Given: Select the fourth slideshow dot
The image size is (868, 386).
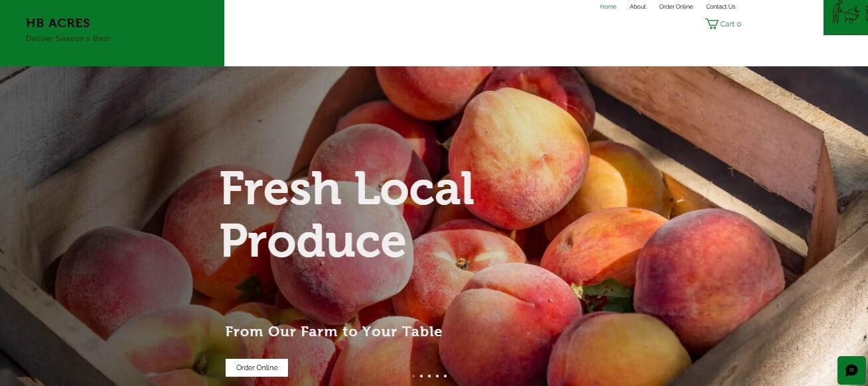Looking at the screenshot, I should coord(437,376).
